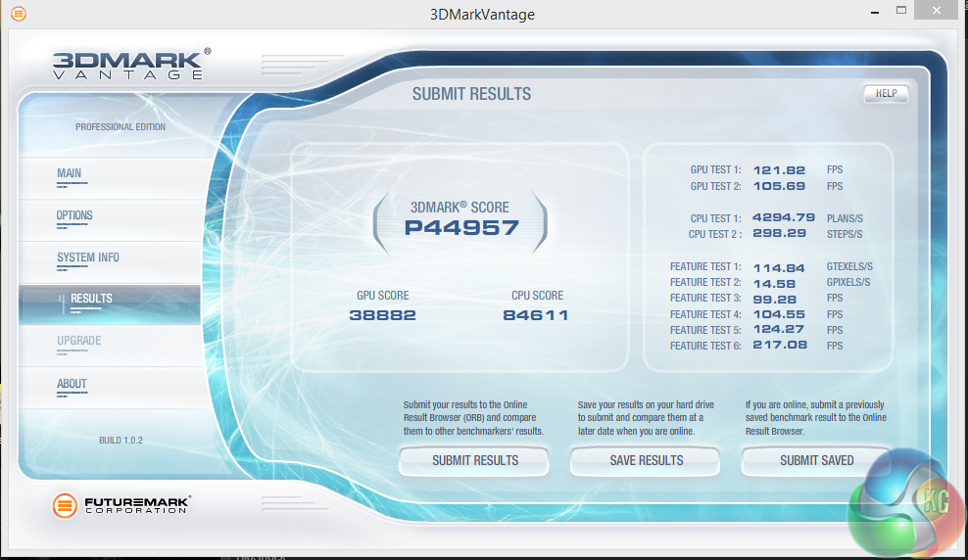968x560 pixels.
Task: Click the Professional Edition label
Action: point(121,127)
